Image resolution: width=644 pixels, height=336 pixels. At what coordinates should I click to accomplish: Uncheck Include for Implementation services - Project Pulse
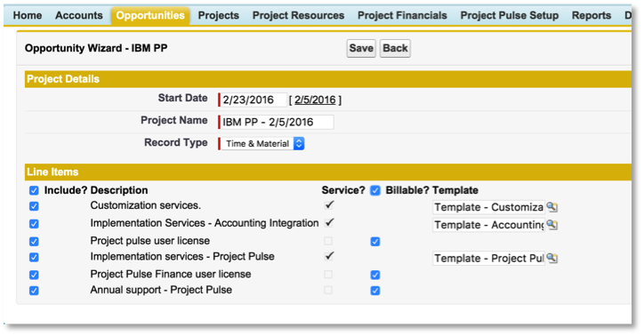[34, 257]
